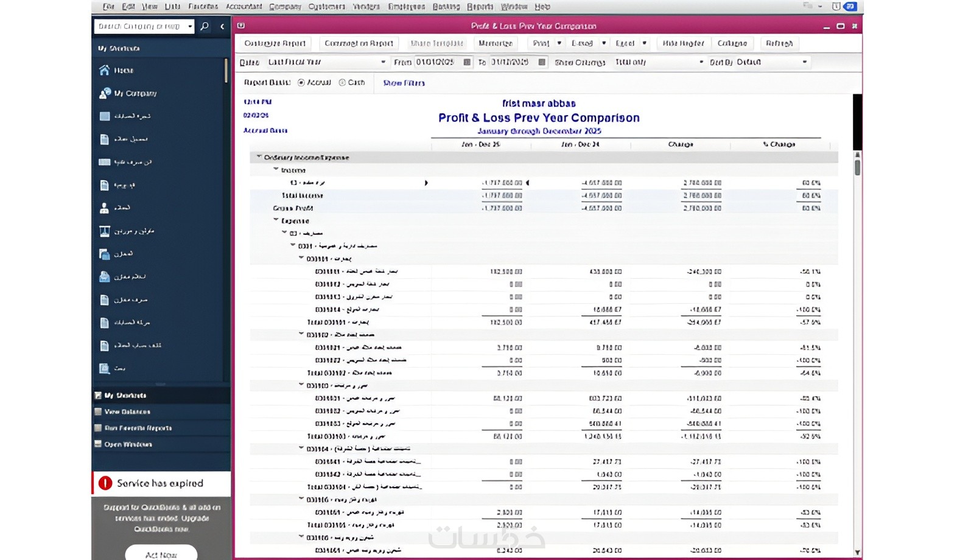Open the Sort By dropdown
The width and height of the screenshot is (974, 560).
pyautogui.click(x=805, y=62)
